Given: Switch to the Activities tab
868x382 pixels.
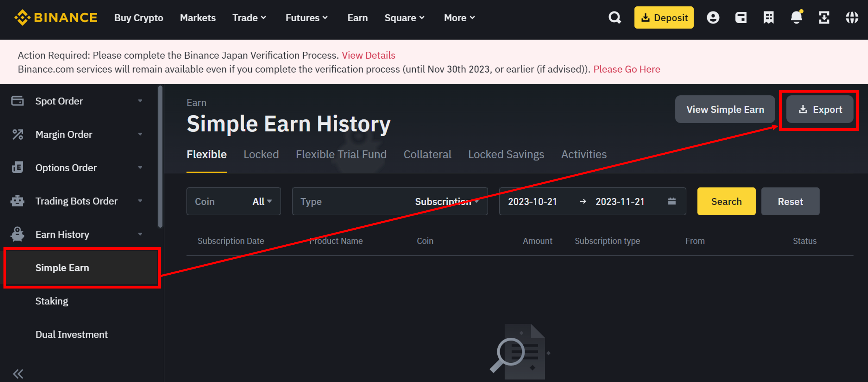Looking at the screenshot, I should pos(584,154).
